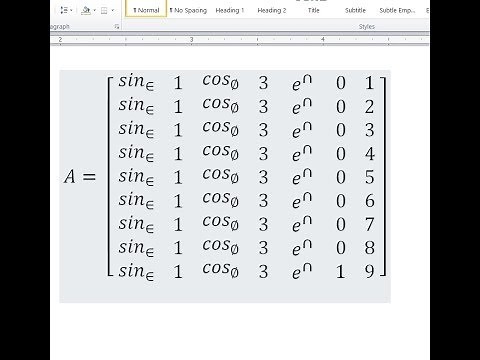The height and width of the screenshot is (360, 480).
Task: Apply the Heading 2 style
Action: (272, 10)
